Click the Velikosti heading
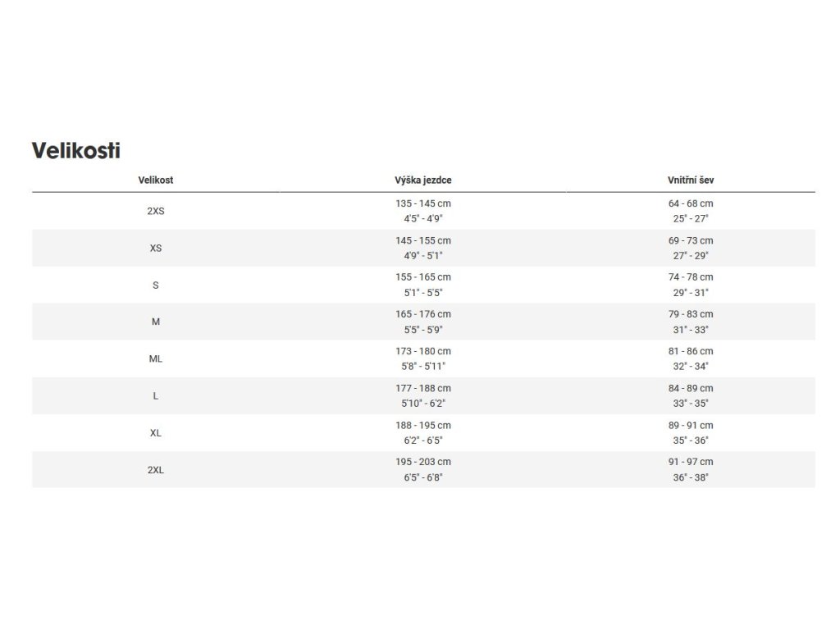 76,151
